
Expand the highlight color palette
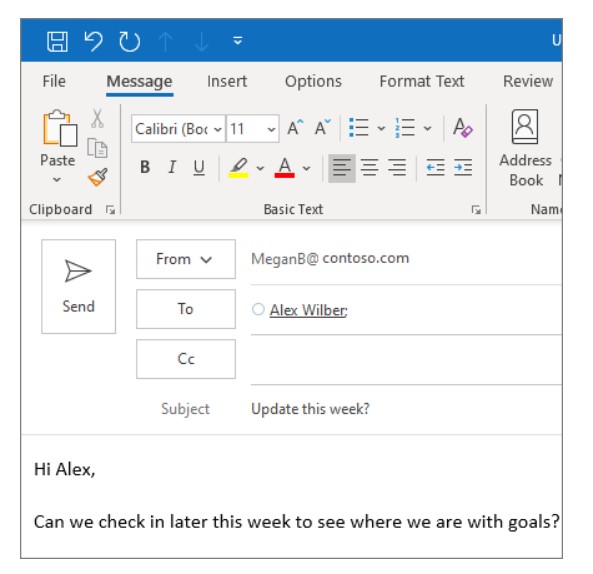pyautogui.click(x=260, y=168)
